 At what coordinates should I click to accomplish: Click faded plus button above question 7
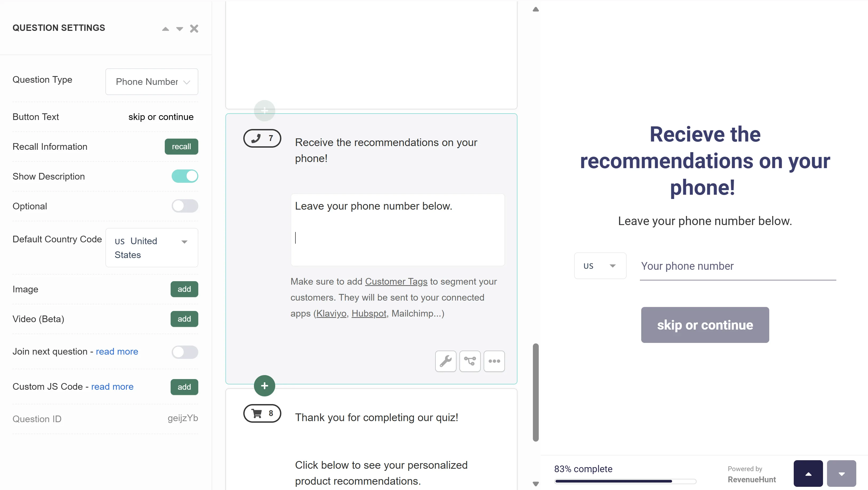[x=265, y=110]
